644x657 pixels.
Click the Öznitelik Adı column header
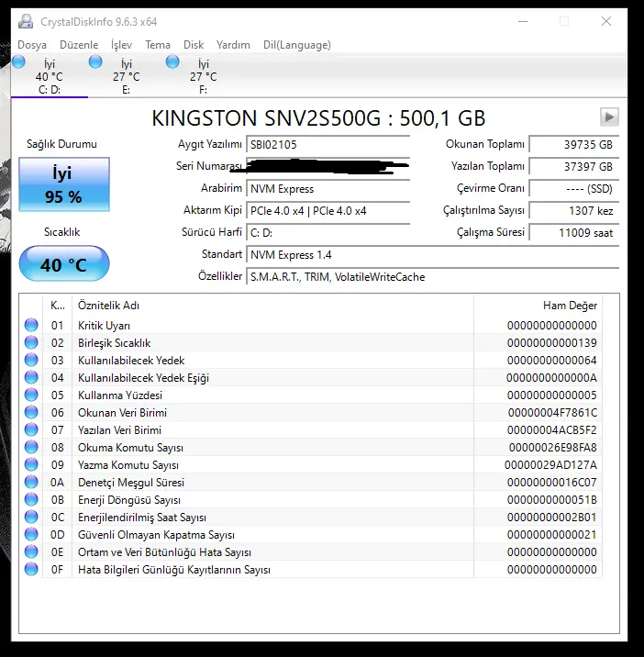coord(272,306)
